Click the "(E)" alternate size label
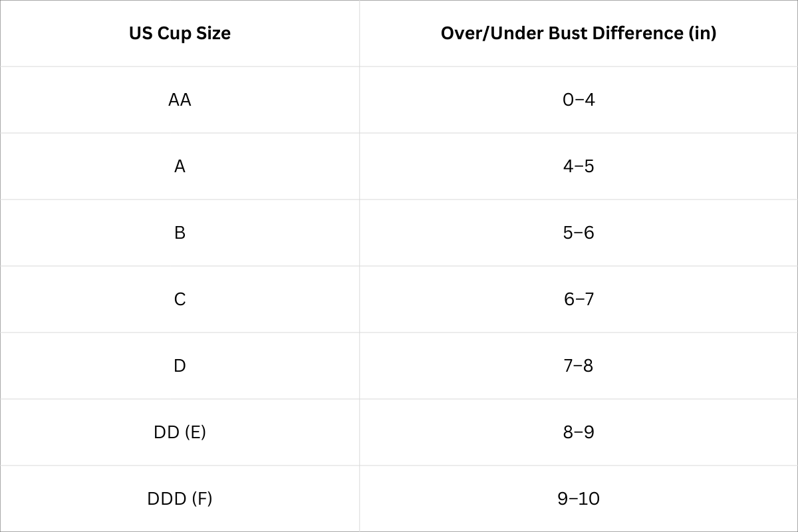This screenshot has width=798, height=532. (194, 432)
